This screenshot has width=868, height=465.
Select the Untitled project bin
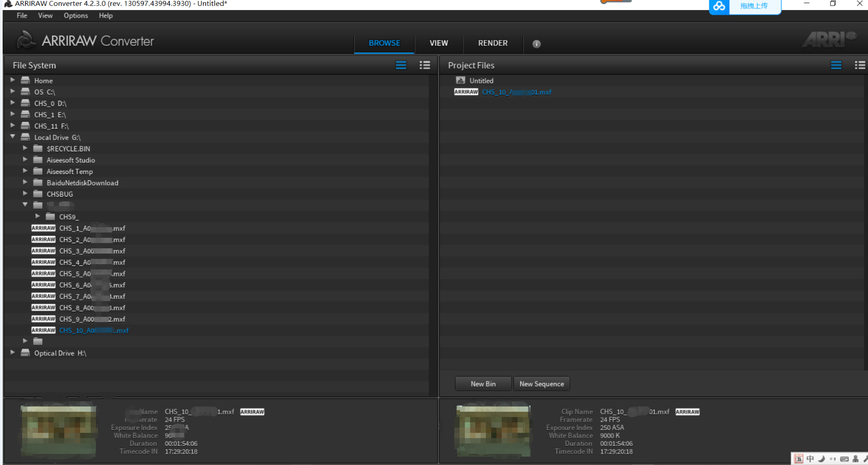coord(481,81)
